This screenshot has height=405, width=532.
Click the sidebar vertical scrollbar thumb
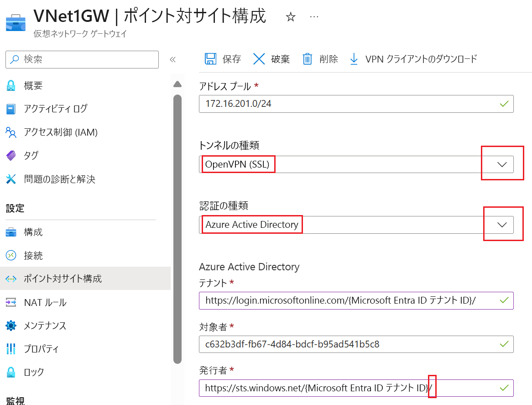tap(177, 229)
